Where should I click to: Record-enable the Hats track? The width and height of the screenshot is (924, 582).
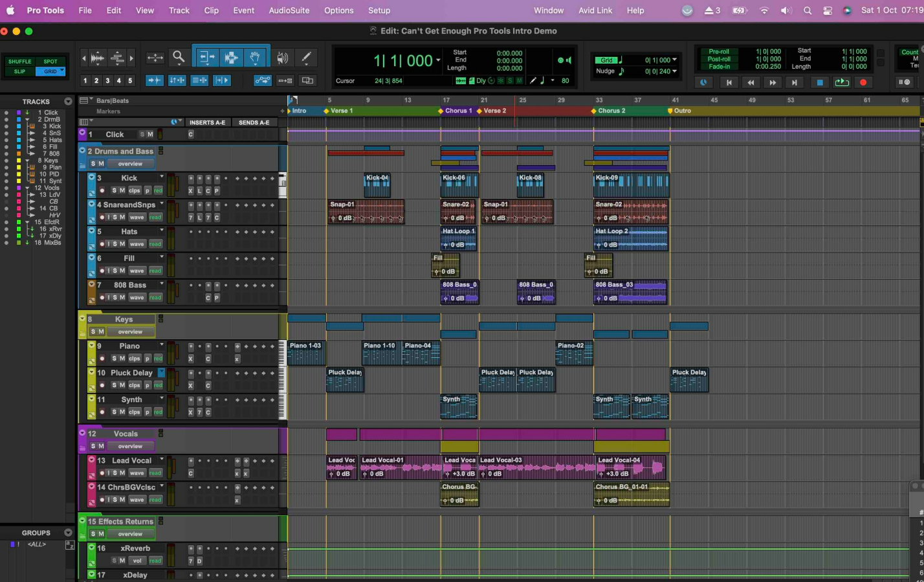point(102,244)
